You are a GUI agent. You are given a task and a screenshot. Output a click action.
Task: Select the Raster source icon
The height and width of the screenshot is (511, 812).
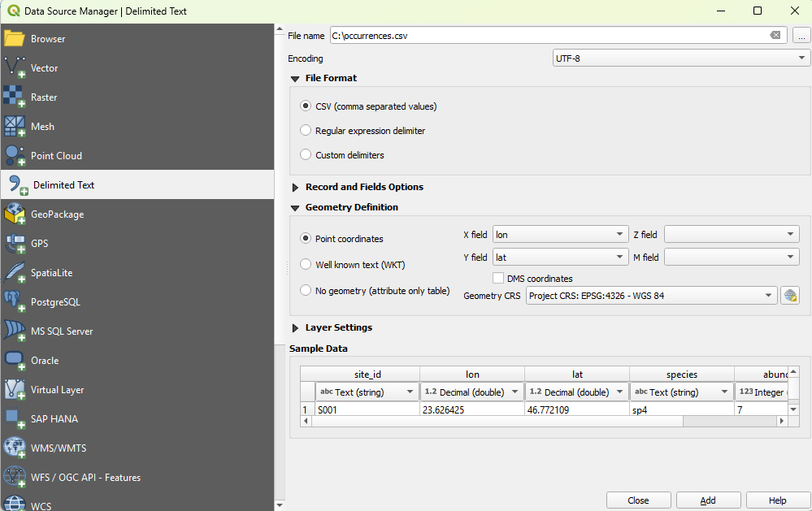pos(14,97)
